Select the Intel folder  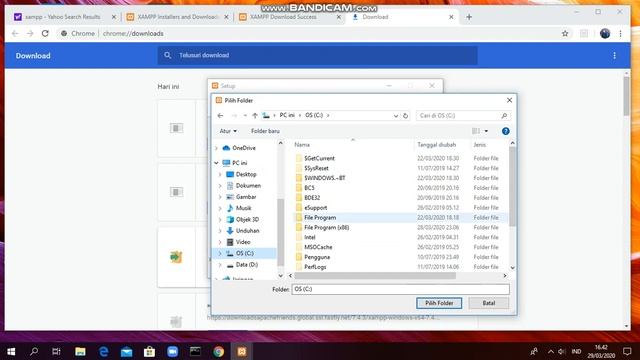tap(310, 237)
